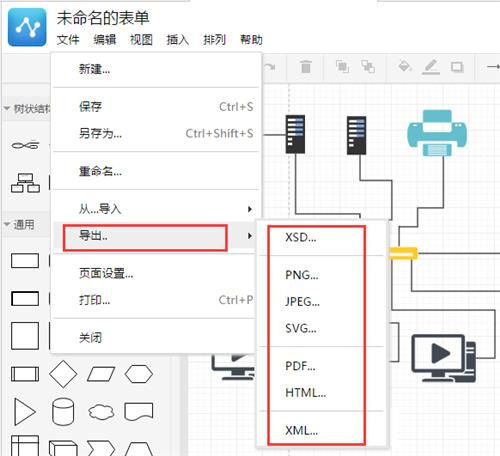Select the org chart tree shape

25,183
